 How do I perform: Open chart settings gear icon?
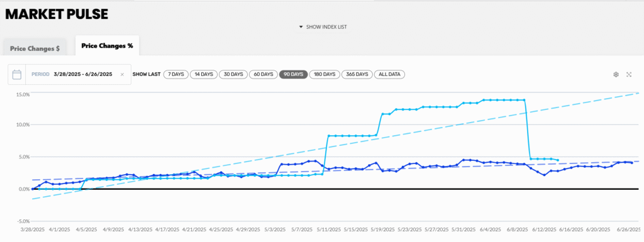[x=616, y=75]
